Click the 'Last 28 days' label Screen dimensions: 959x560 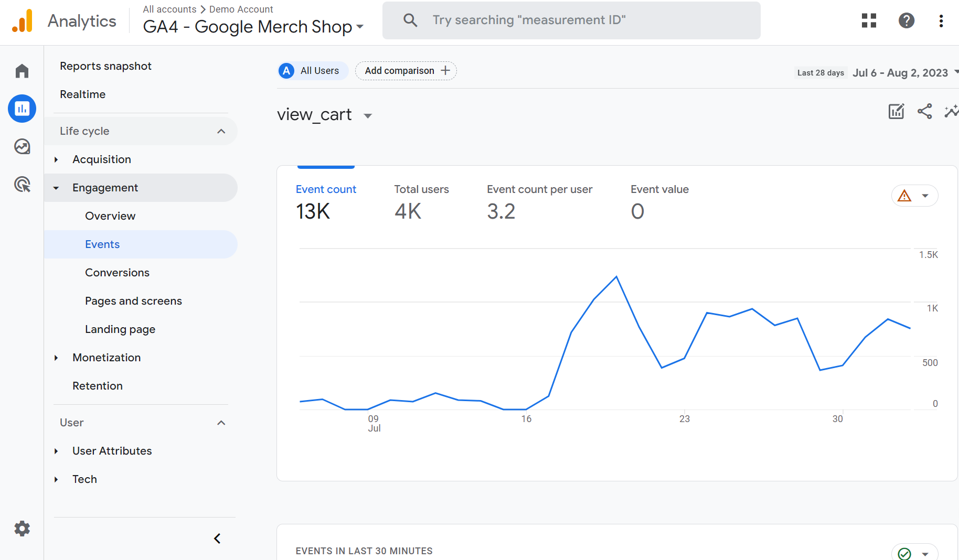point(821,73)
